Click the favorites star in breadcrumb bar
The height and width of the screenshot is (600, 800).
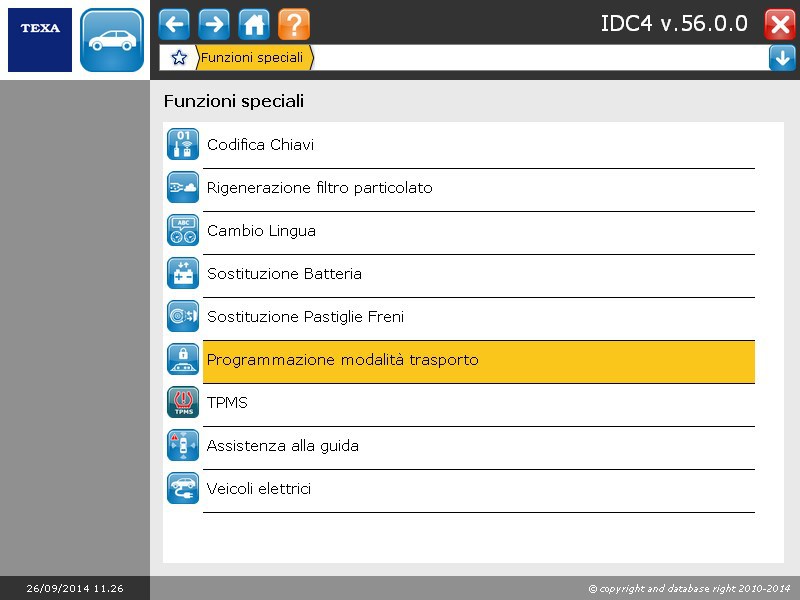point(179,57)
